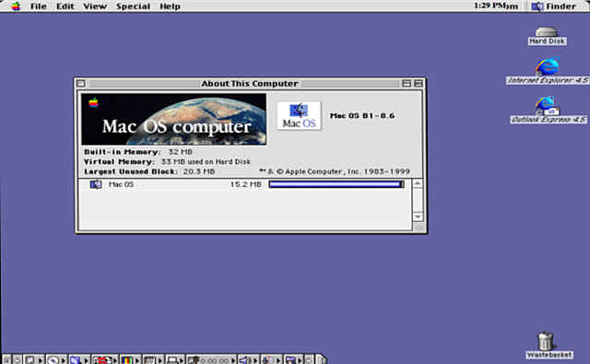Screen dimensions: 590x364
Task: Open the sound volume speaker module
Action: coord(248,360)
